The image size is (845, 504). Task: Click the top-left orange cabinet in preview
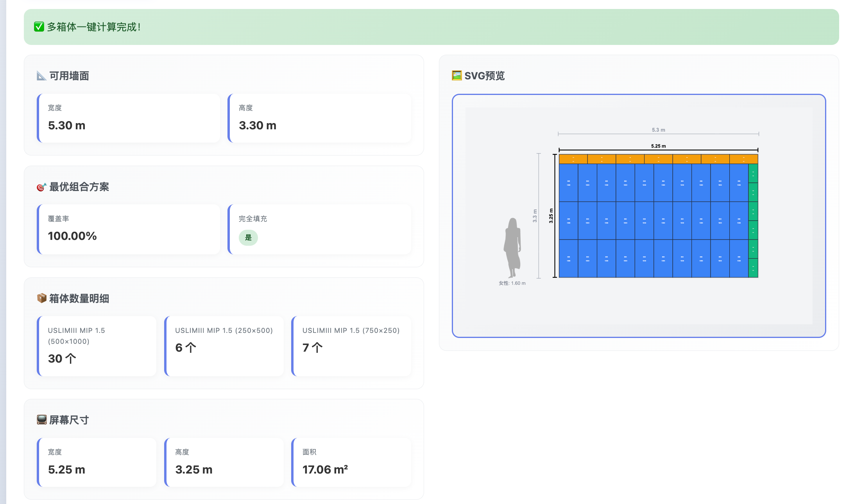[573, 159]
